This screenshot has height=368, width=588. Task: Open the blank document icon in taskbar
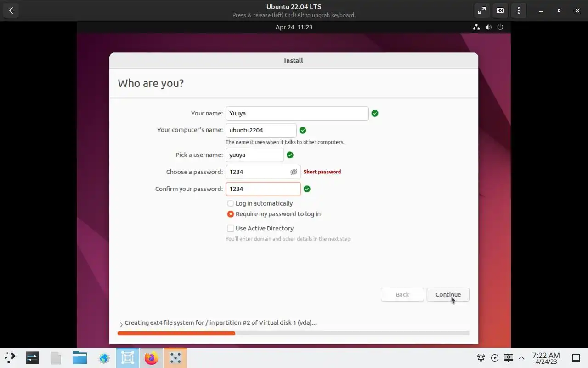[56, 358]
